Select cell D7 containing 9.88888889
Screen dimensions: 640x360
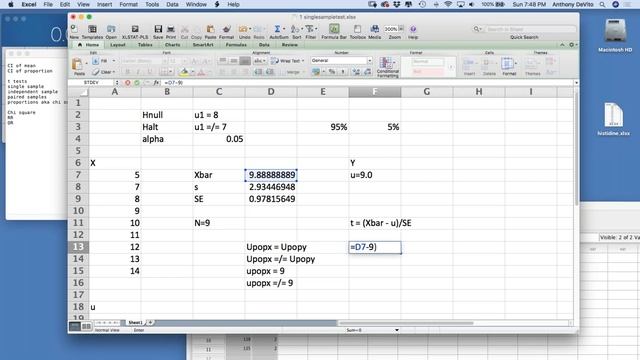click(x=271, y=175)
